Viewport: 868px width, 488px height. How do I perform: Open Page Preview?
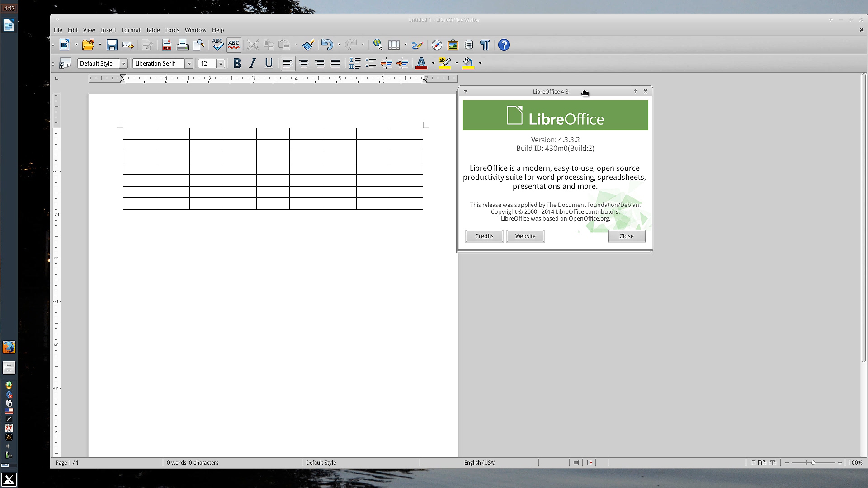[198, 45]
